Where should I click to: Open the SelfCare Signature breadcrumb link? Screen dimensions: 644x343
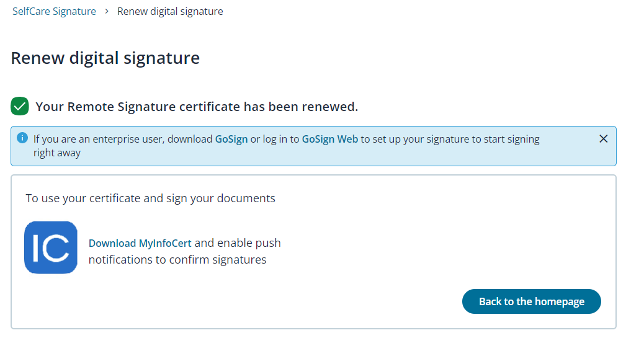tap(54, 11)
